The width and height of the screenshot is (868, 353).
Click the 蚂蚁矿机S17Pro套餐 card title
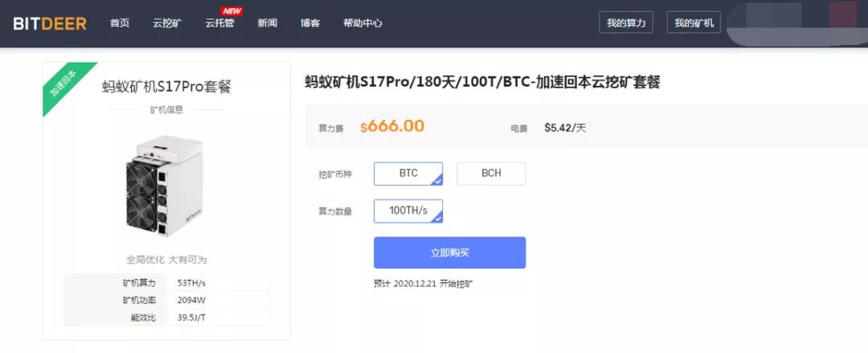(x=166, y=87)
